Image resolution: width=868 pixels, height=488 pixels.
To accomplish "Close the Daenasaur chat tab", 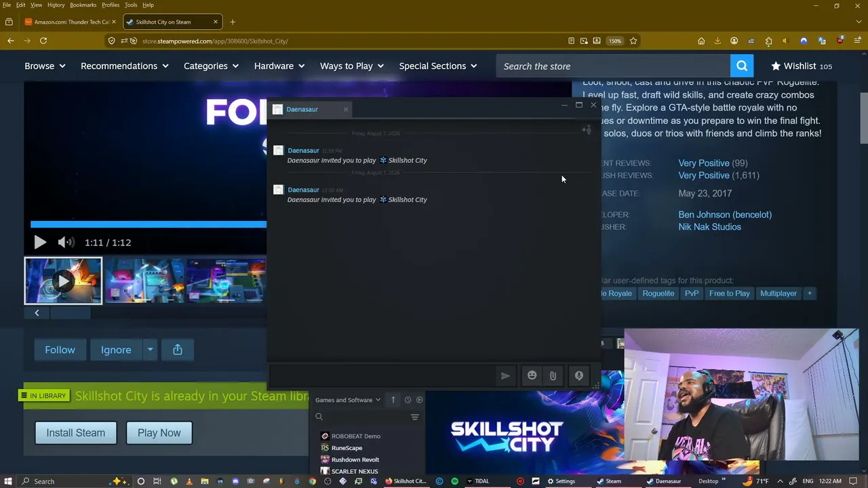I will click(x=345, y=109).
